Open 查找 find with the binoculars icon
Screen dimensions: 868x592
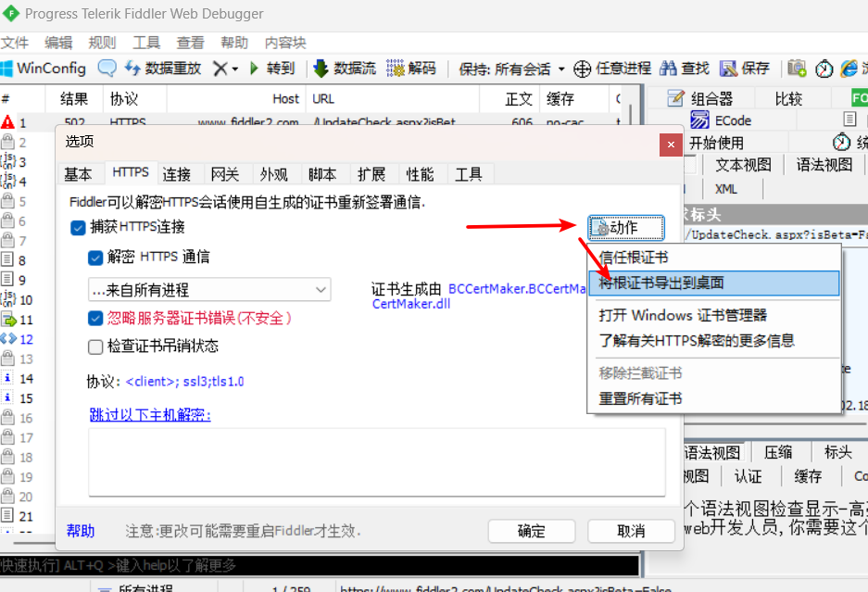point(685,69)
